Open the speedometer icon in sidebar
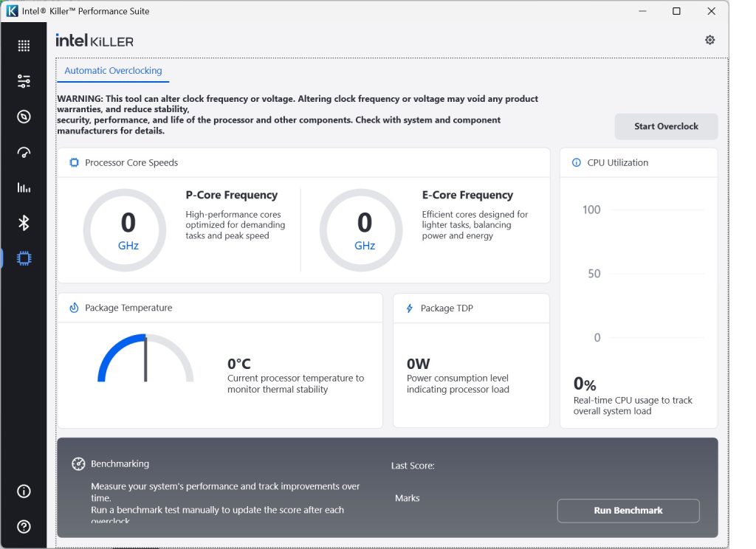Image resolution: width=756 pixels, height=549 pixels. click(24, 152)
